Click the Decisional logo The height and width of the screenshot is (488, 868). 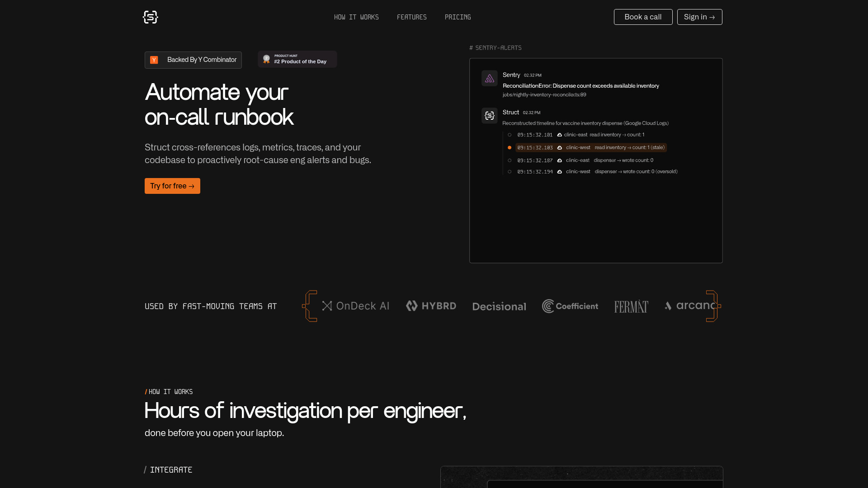pyautogui.click(x=499, y=306)
